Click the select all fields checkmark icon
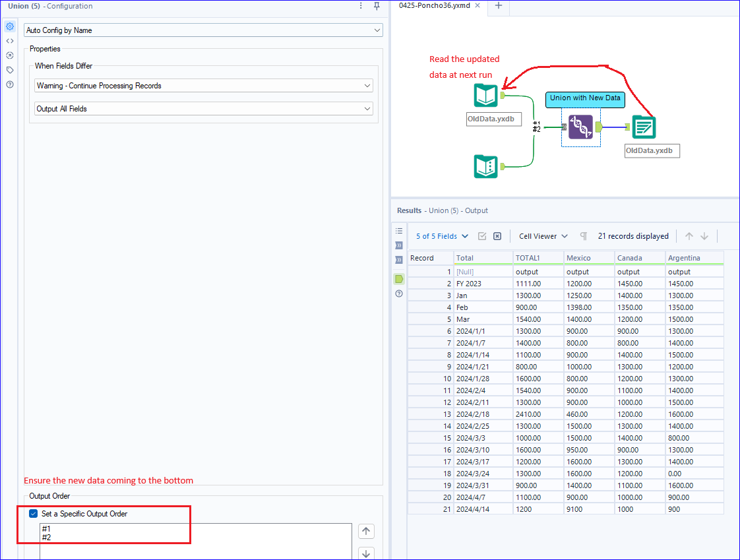This screenshot has width=740, height=560. tap(482, 236)
